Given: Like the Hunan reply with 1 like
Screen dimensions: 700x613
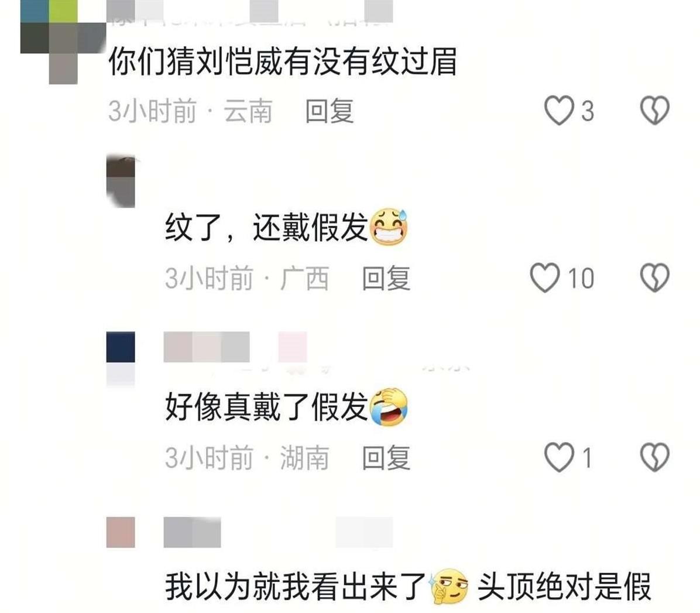Looking at the screenshot, I should (559, 457).
